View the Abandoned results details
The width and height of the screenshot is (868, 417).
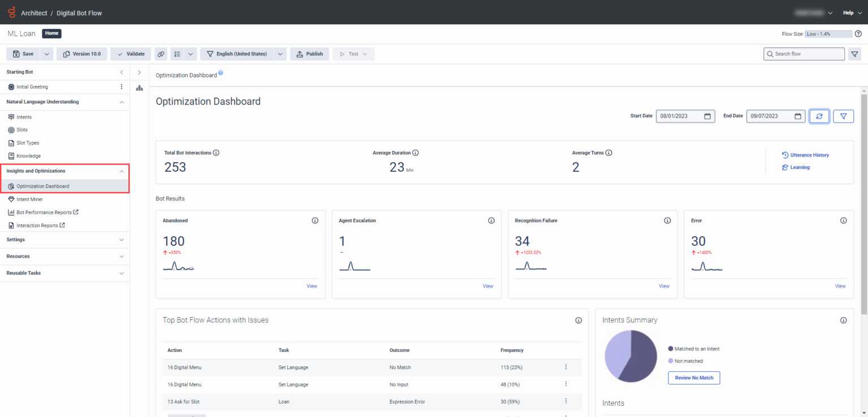pos(311,286)
